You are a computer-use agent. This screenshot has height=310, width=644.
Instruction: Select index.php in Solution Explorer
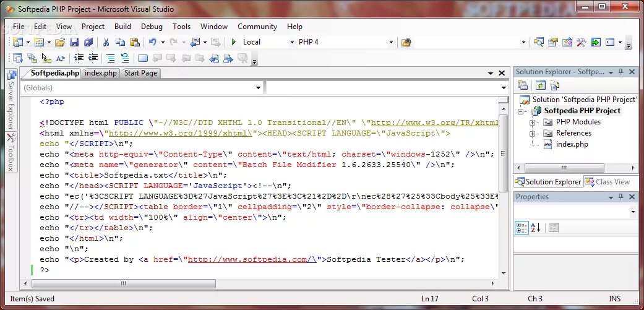pos(571,144)
